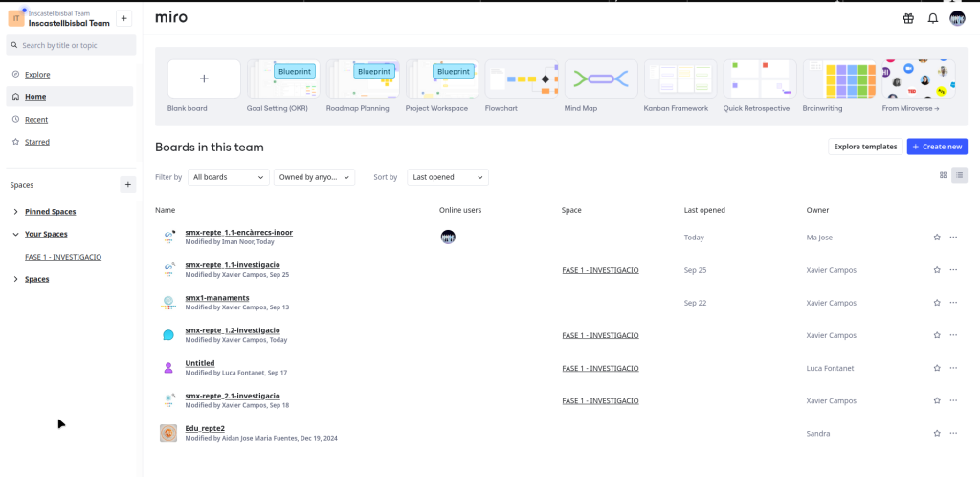Open Starred in the sidebar
The height and width of the screenshot is (477, 980).
pos(37,142)
